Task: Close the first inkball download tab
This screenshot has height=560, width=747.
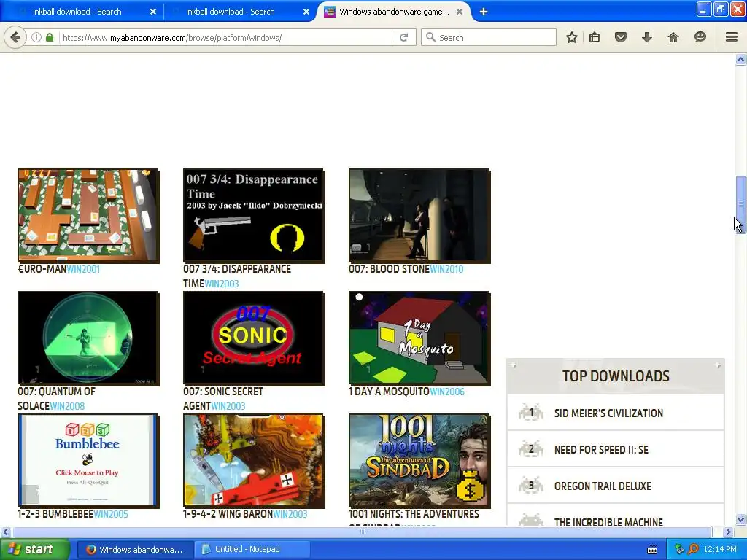Action: coord(153,12)
